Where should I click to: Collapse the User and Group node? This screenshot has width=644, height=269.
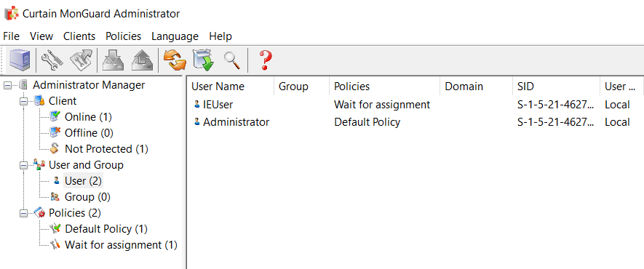[24, 165]
